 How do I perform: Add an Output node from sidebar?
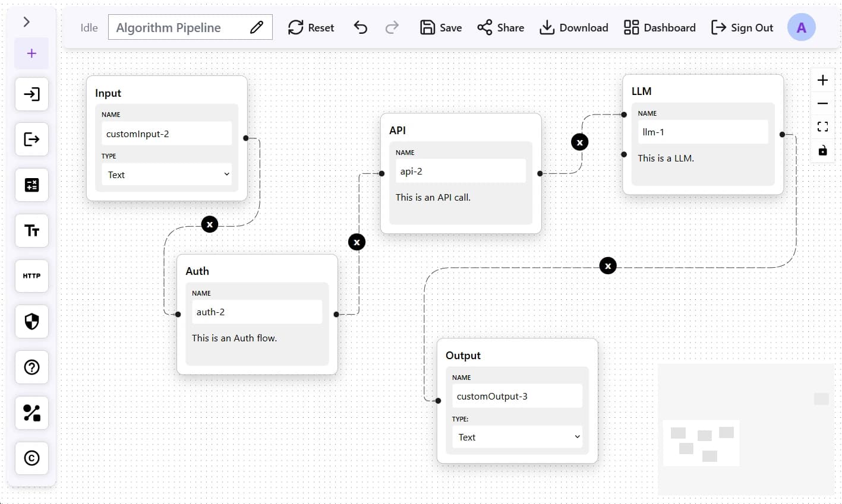[x=31, y=140]
